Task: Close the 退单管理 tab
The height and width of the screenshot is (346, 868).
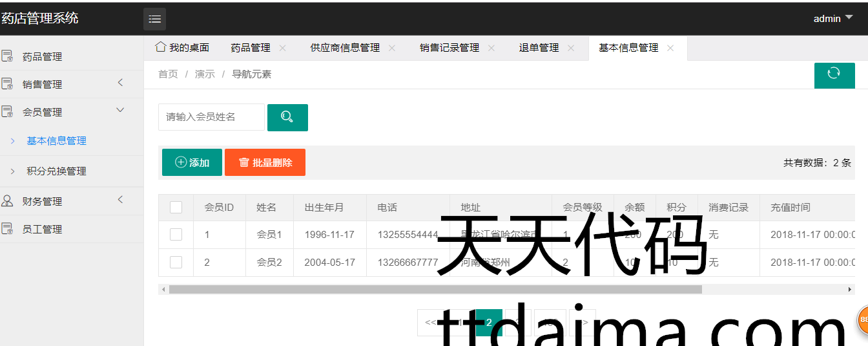Action: coord(571,48)
